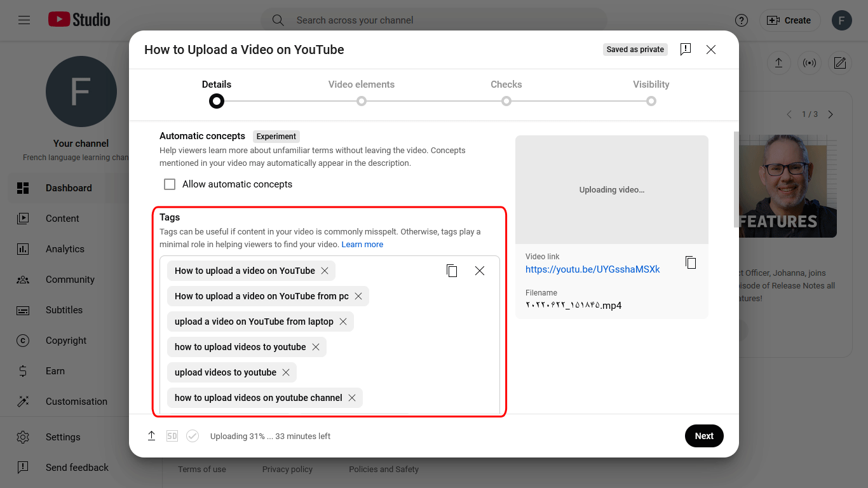The height and width of the screenshot is (488, 868).
Task: Remove tag 'How to upload a video on YouTube from pc'
Action: tap(358, 296)
